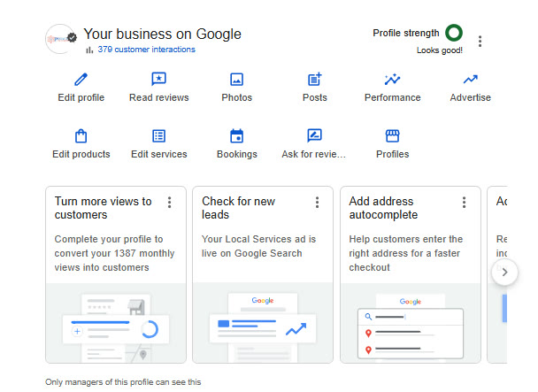Click the bar chart icon beside interactions
This screenshot has height=392, width=538.
pyautogui.click(x=89, y=50)
